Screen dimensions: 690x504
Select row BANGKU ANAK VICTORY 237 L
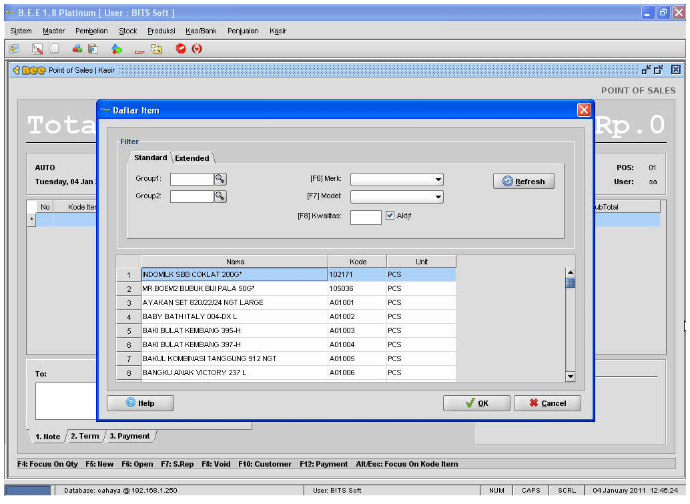[x=286, y=373]
